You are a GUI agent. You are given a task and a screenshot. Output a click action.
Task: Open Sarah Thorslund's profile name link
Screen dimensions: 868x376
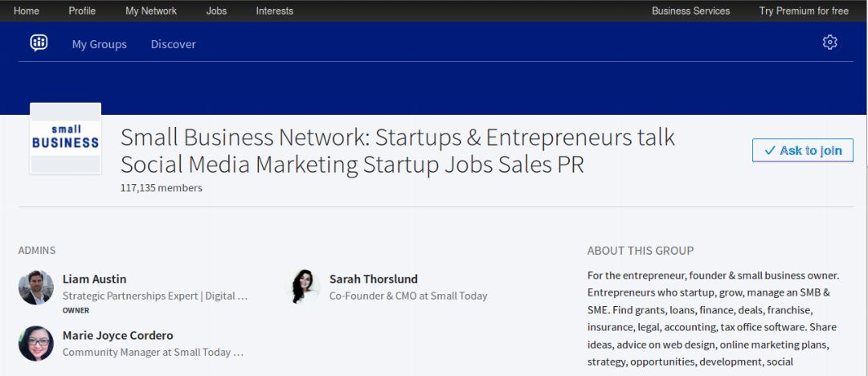point(374,279)
